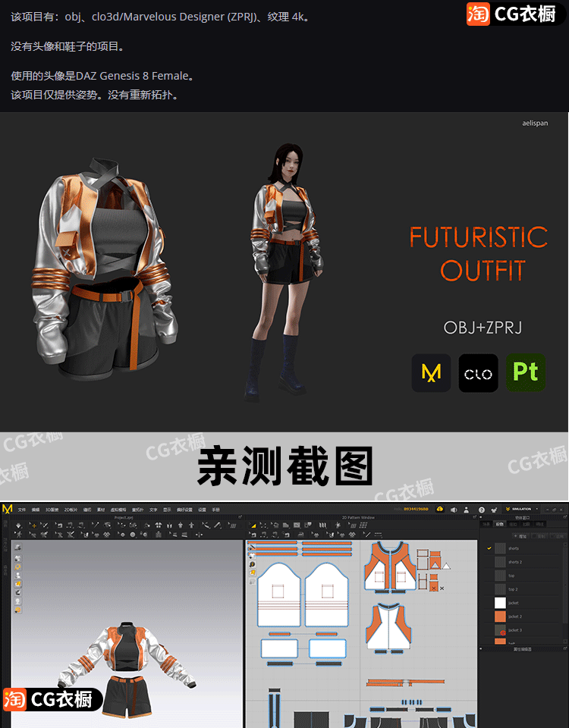The height and width of the screenshot is (728, 569).
Task: Click the OBJ+ZPRJ format text
Action: [483, 328]
